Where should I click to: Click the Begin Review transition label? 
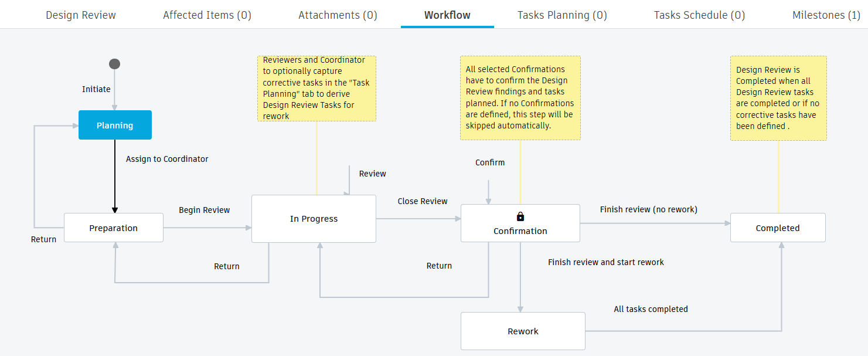pyautogui.click(x=204, y=210)
